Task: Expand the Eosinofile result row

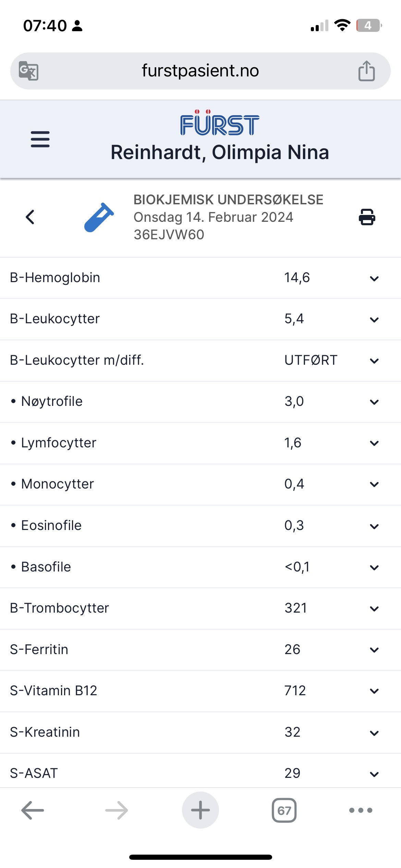Action: (374, 526)
